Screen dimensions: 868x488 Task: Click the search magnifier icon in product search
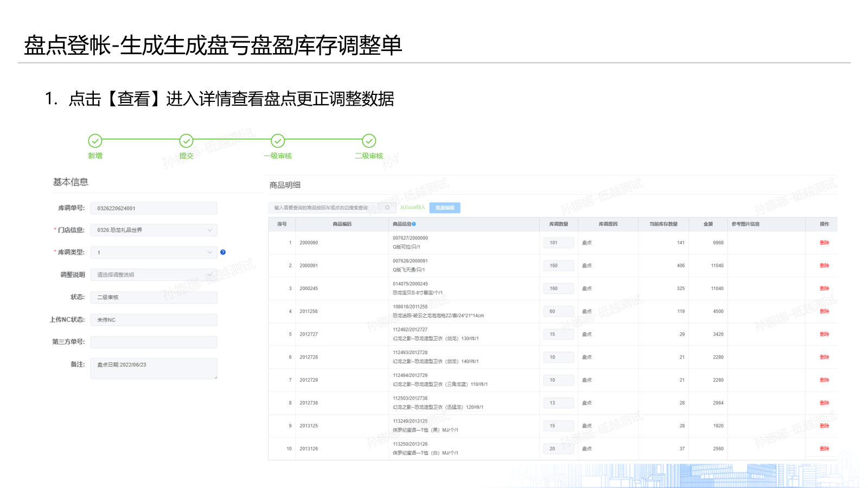pos(387,208)
